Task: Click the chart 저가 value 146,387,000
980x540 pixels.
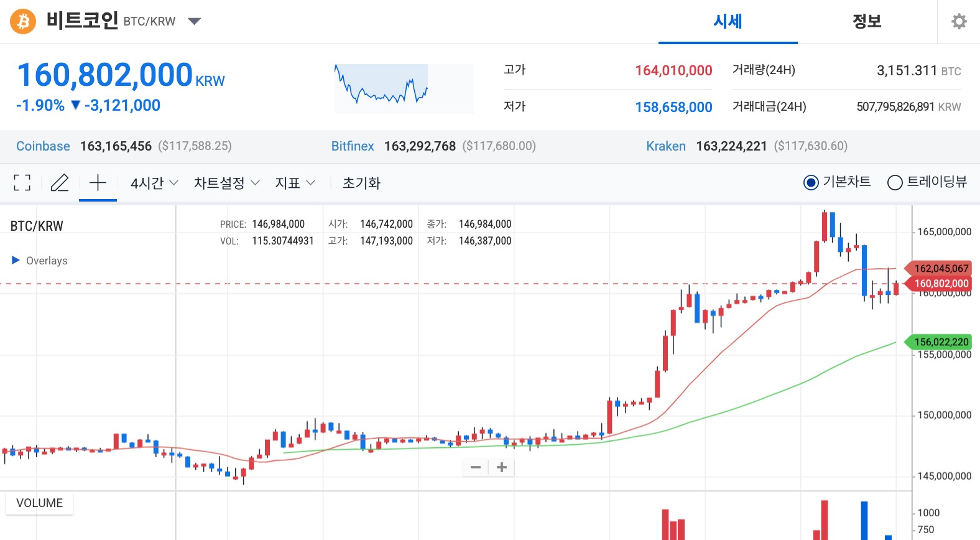Action: [485, 241]
